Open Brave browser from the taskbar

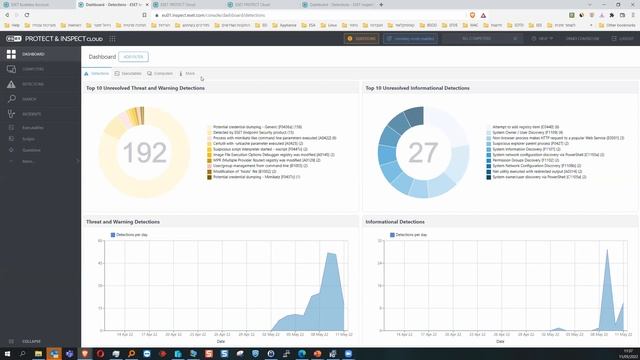[85, 353]
